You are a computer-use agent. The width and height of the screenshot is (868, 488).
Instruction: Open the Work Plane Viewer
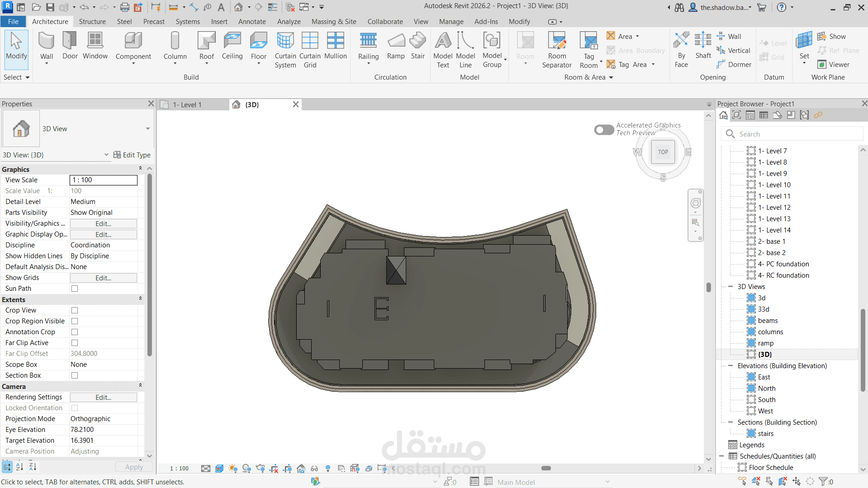834,65
